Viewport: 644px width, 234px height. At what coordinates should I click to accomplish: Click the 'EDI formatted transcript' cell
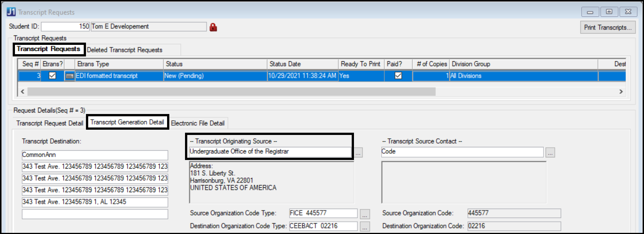(119, 76)
